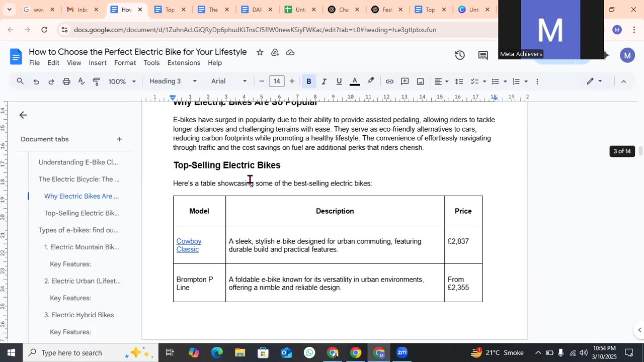This screenshot has width=644, height=362.
Task: Open the Cowboy Classic link
Action: click(189, 245)
